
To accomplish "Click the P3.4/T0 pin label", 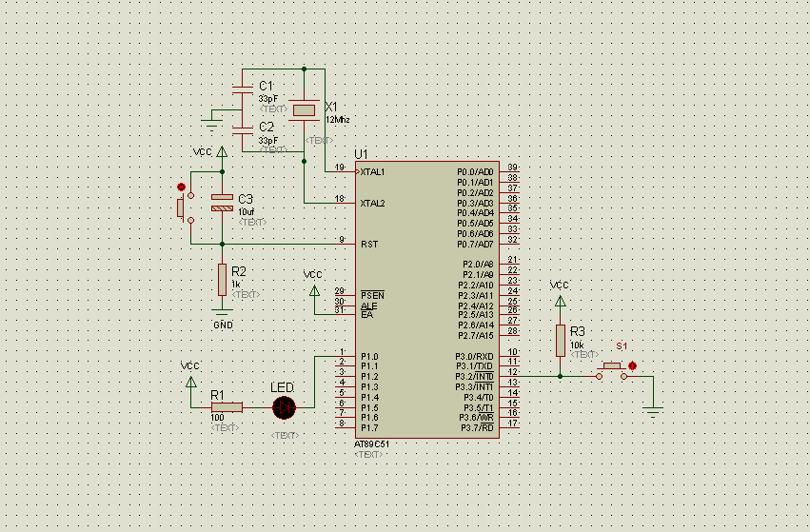I will click(x=479, y=397).
